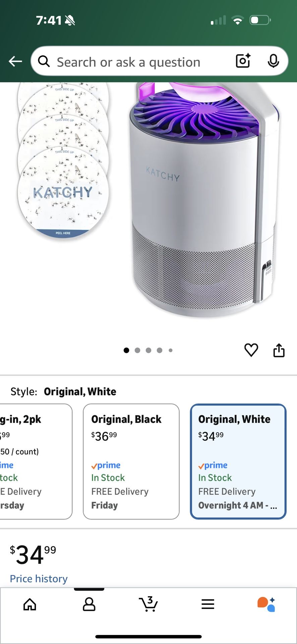
Task: Open the shopping cart with 3 items
Action: (x=148, y=604)
